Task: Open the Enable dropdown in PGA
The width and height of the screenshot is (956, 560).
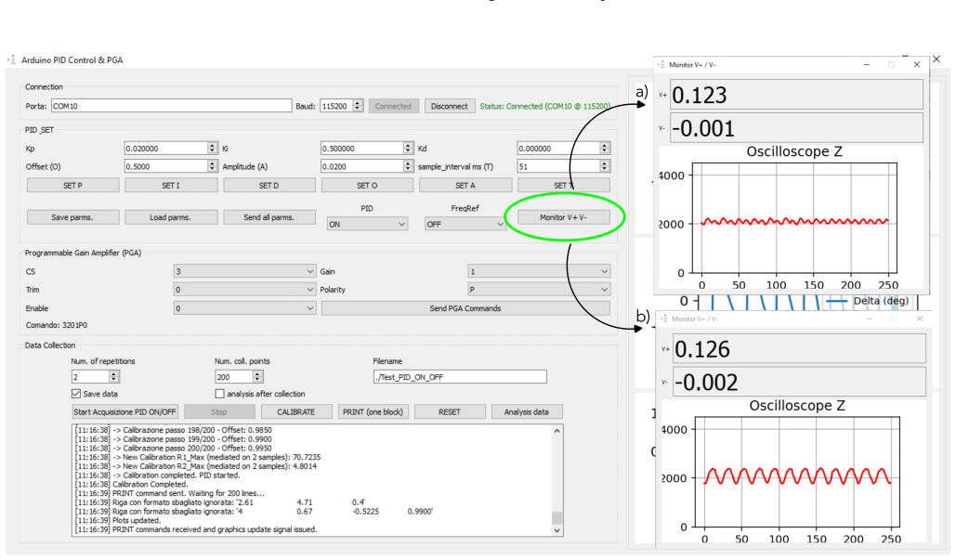Action: click(x=244, y=308)
